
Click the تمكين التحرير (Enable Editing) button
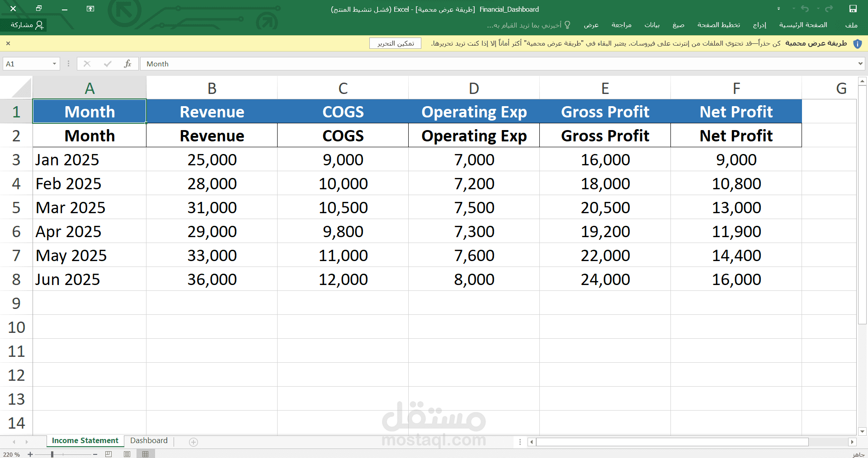395,43
